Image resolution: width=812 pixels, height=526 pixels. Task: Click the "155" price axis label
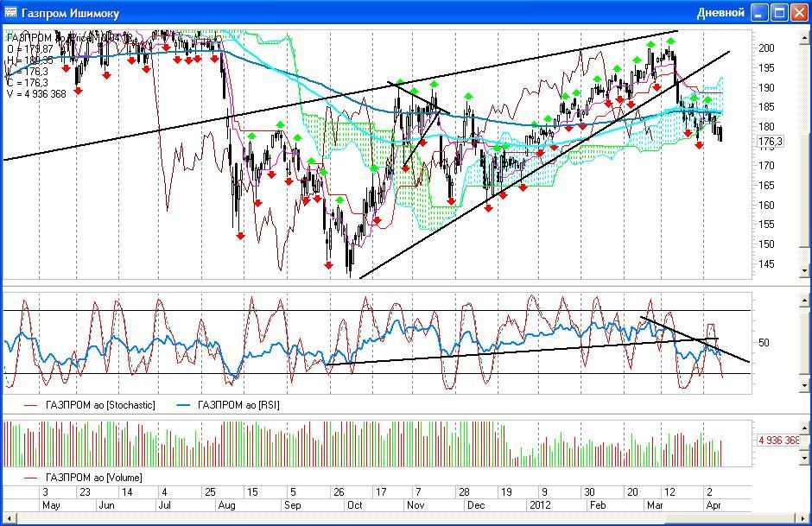point(766,225)
